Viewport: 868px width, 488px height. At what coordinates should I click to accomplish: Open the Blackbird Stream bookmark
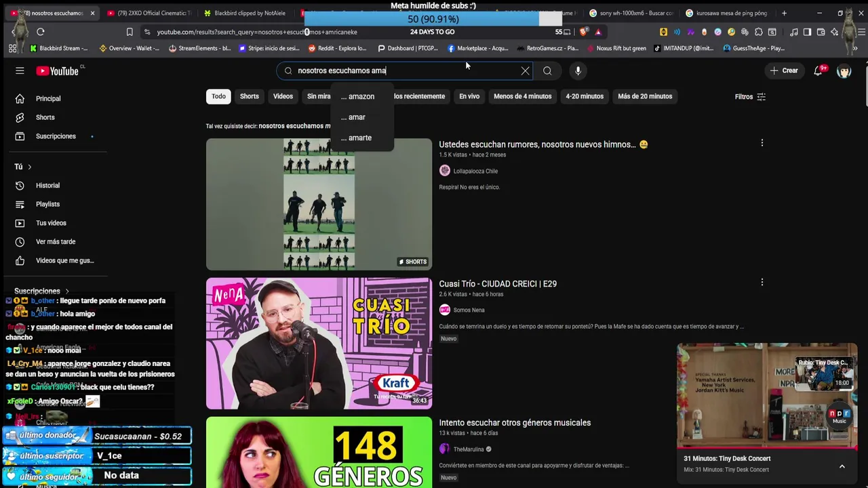click(x=59, y=48)
